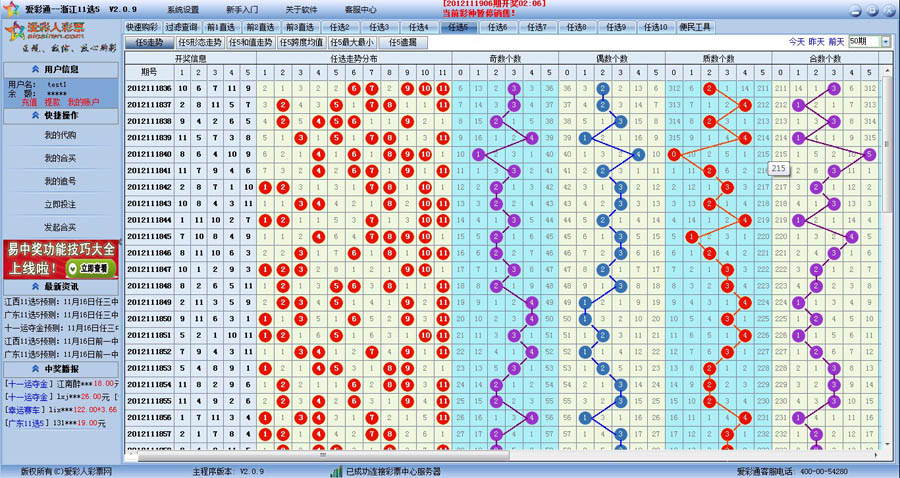Screen dimensions: 900x478
Task: Switch to the 前1直选 tab
Action: coord(221,27)
